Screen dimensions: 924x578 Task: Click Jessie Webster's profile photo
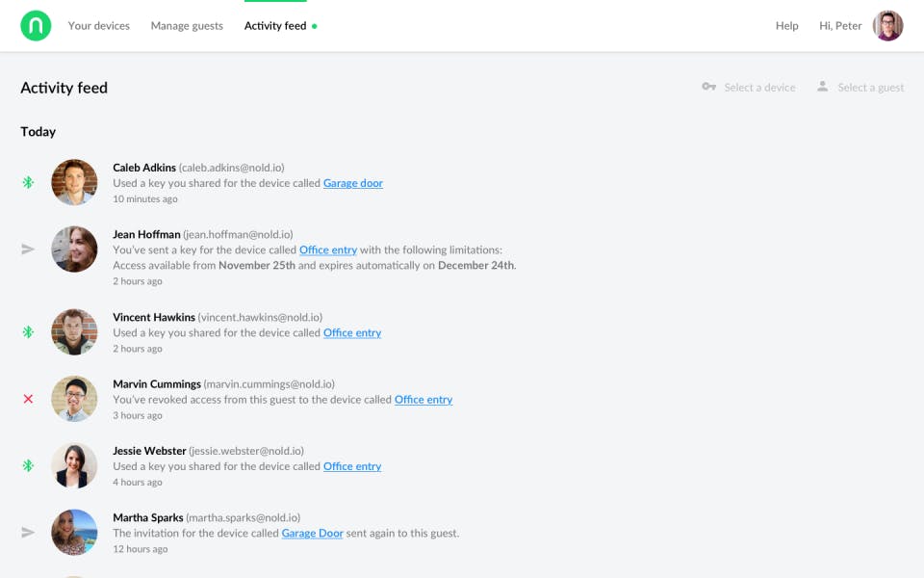74,466
